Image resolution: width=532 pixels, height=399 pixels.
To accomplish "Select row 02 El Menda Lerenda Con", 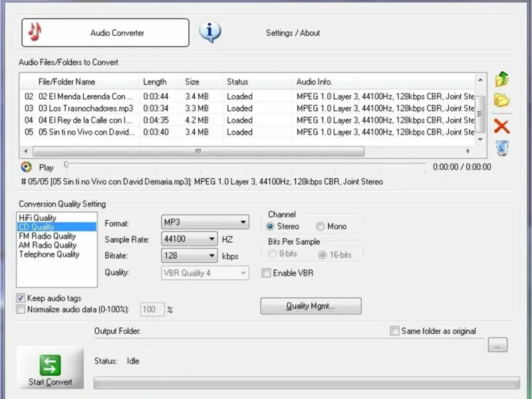I will coord(247,96).
